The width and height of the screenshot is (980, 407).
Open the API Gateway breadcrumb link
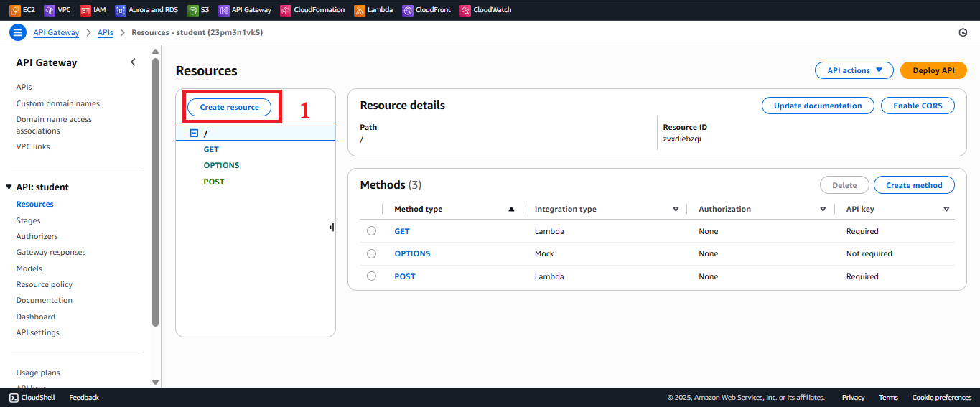point(56,32)
